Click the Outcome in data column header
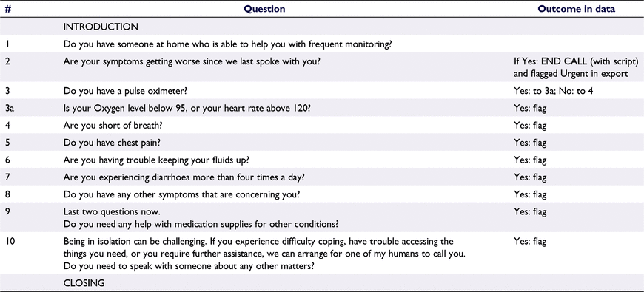 coord(576,9)
